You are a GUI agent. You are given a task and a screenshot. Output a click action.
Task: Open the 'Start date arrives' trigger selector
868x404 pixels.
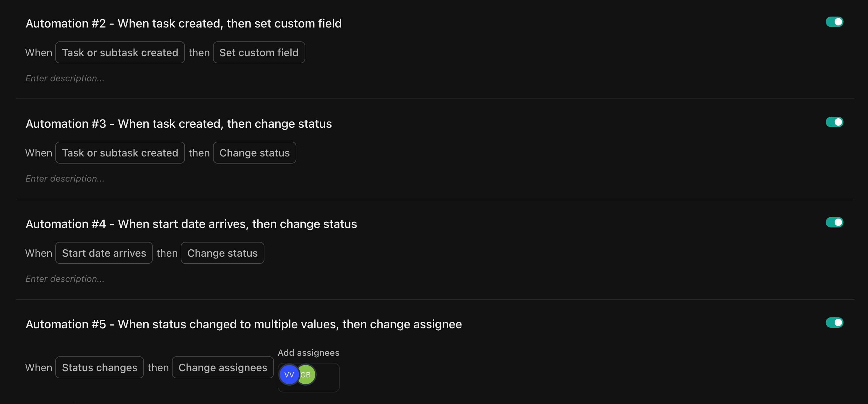(x=104, y=253)
